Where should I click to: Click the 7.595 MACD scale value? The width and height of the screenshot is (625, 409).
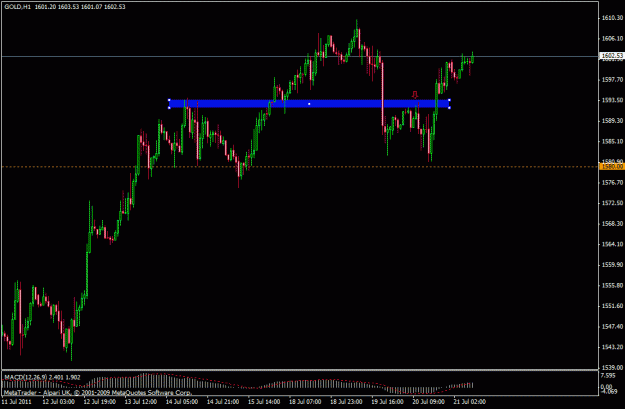[608, 376]
